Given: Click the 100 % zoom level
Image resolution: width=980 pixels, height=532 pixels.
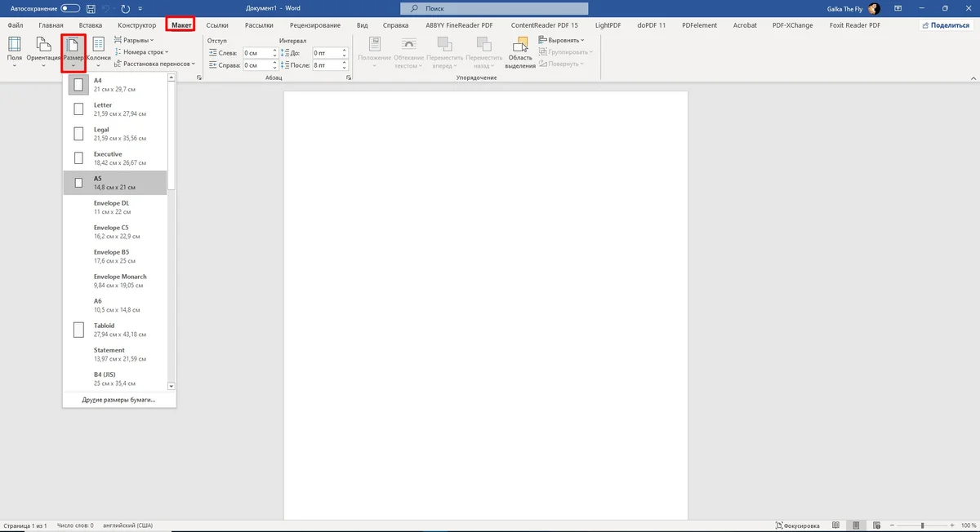Looking at the screenshot, I should pos(969,525).
